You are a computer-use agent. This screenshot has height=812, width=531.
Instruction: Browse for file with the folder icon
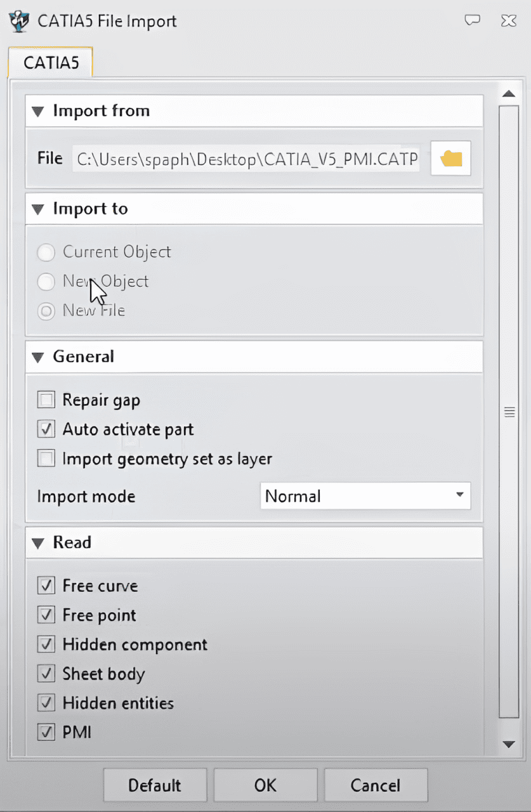click(x=450, y=158)
